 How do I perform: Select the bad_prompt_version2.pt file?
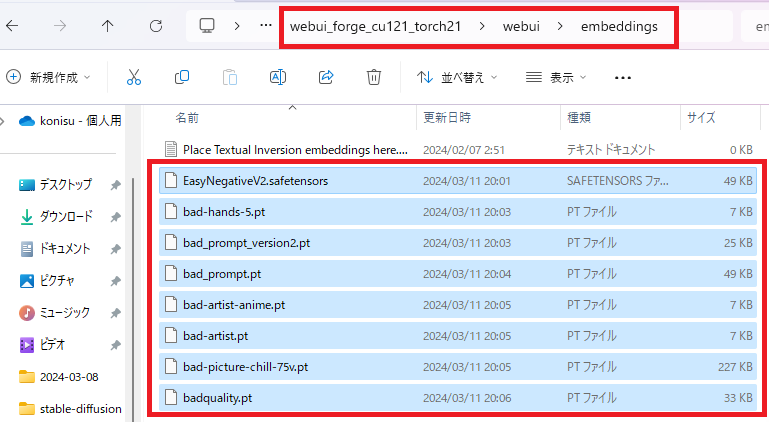pyautogui.click(x=457, y=242)
